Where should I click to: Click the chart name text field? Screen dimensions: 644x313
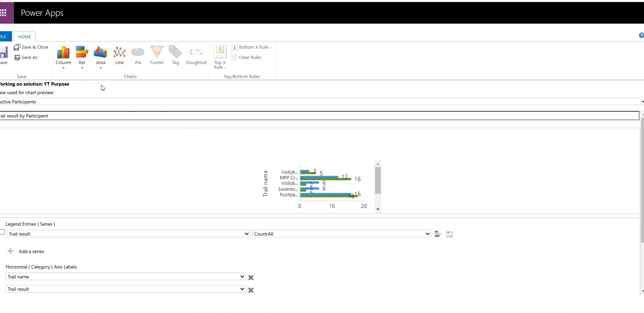[319, 116]
